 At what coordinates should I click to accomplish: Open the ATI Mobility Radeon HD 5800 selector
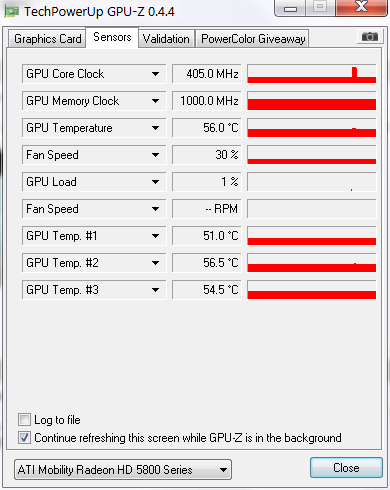click(x=123, y=470)
